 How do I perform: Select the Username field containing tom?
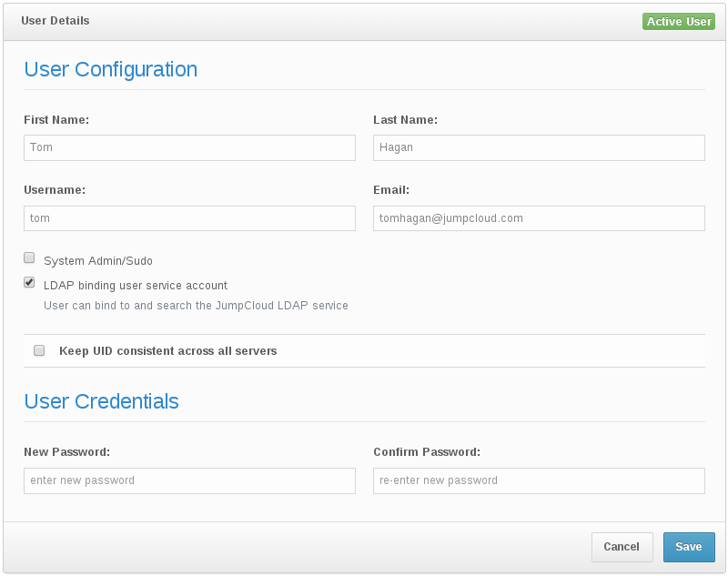(x=189, y=218)
